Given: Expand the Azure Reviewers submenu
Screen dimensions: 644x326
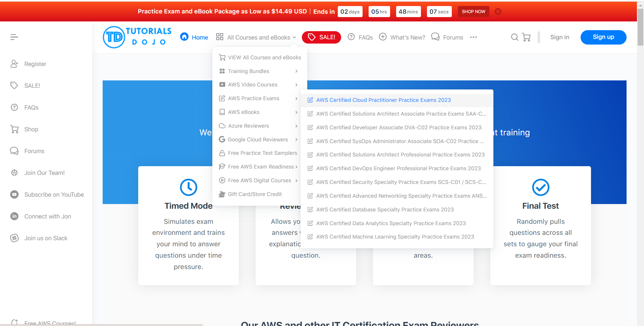Looking at the screenshot, I should [x=258, y=126].
